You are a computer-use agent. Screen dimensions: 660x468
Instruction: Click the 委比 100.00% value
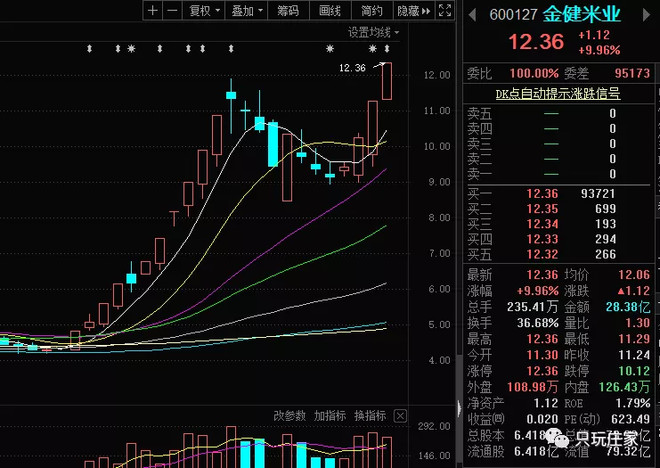click(x=534, y=73)
